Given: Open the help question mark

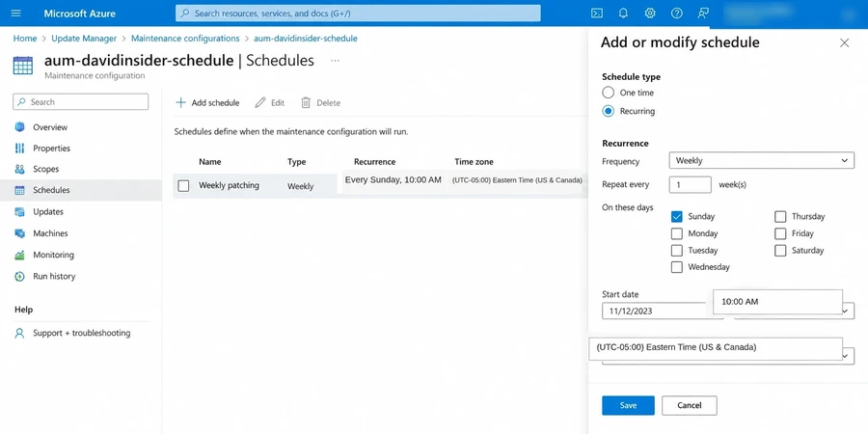Looking at the screenshot, I should 676,14.
